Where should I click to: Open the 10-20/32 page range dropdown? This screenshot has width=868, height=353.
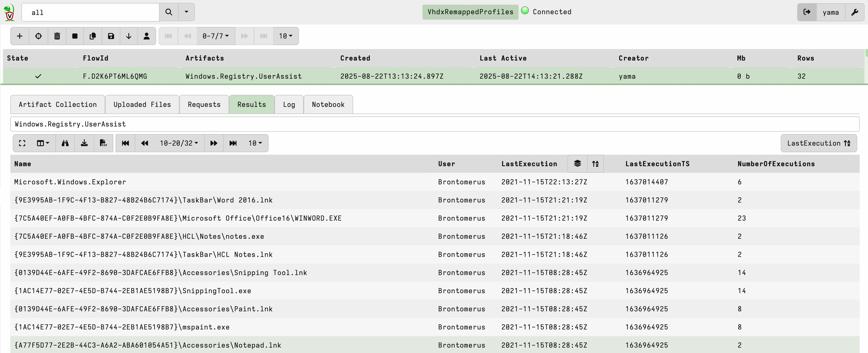(179, 143)
